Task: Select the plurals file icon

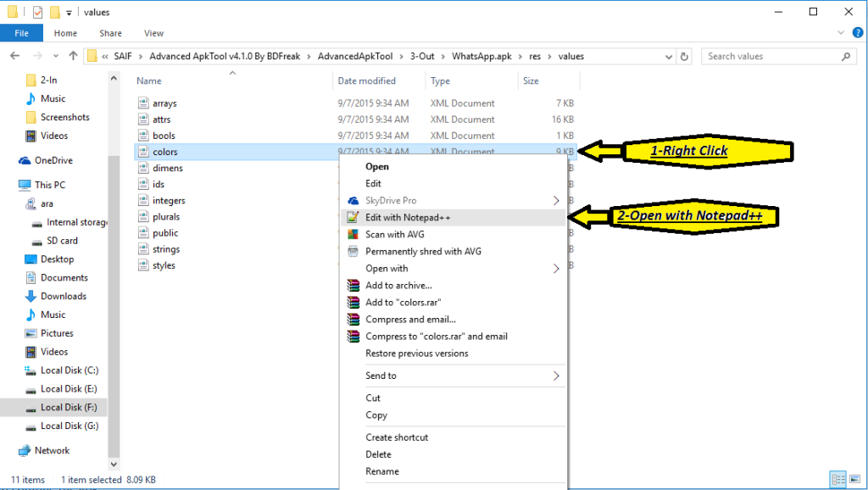Action: click(143, 216)
